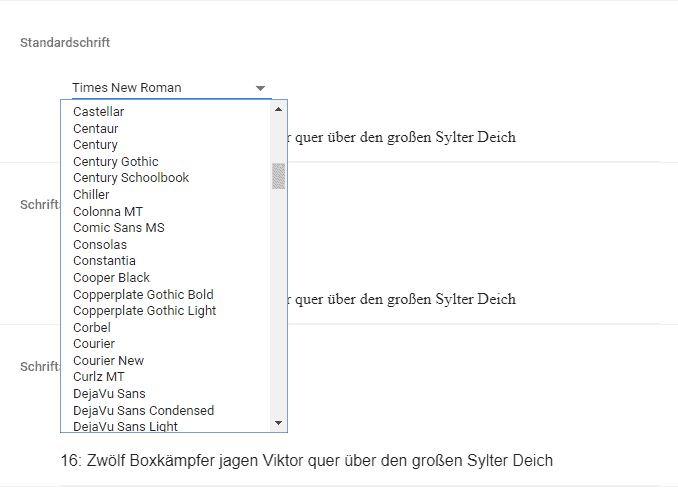Select Castellar from font list
678x488 pixels.
[166, 112]
